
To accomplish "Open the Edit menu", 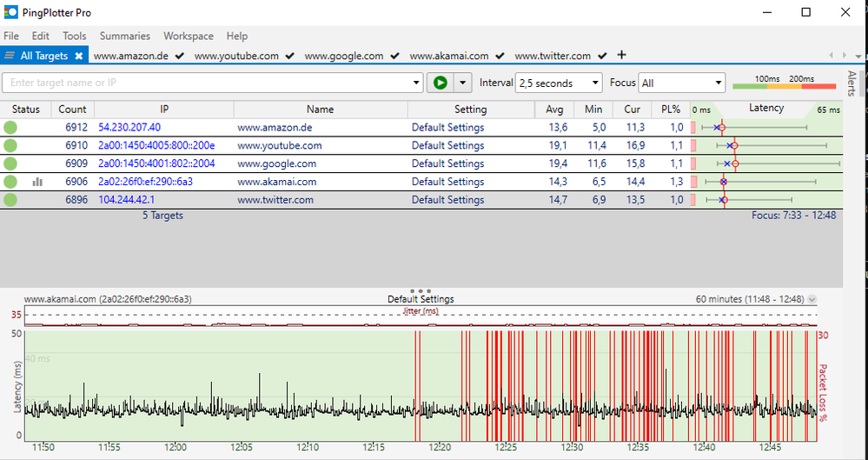I will [41, 36].
